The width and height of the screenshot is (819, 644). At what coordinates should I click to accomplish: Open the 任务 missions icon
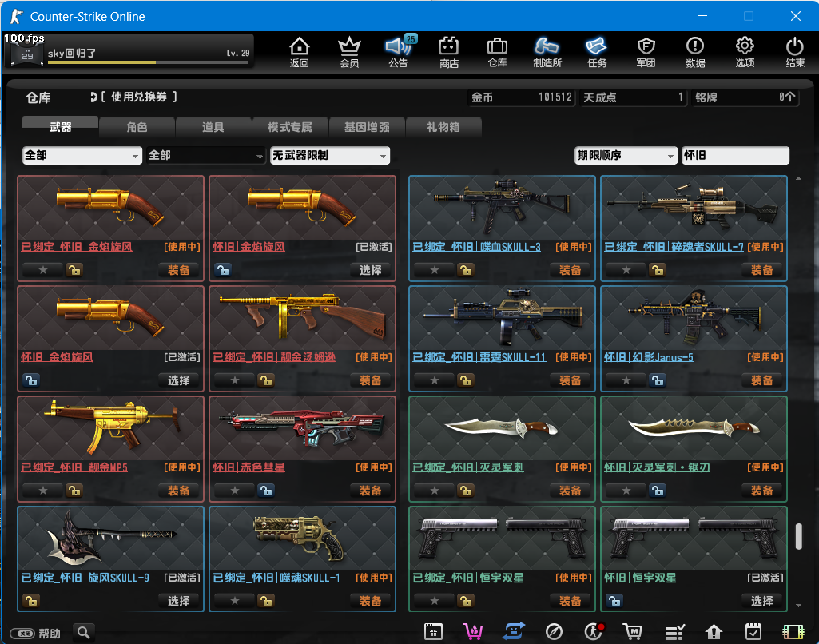pos(597,52)
